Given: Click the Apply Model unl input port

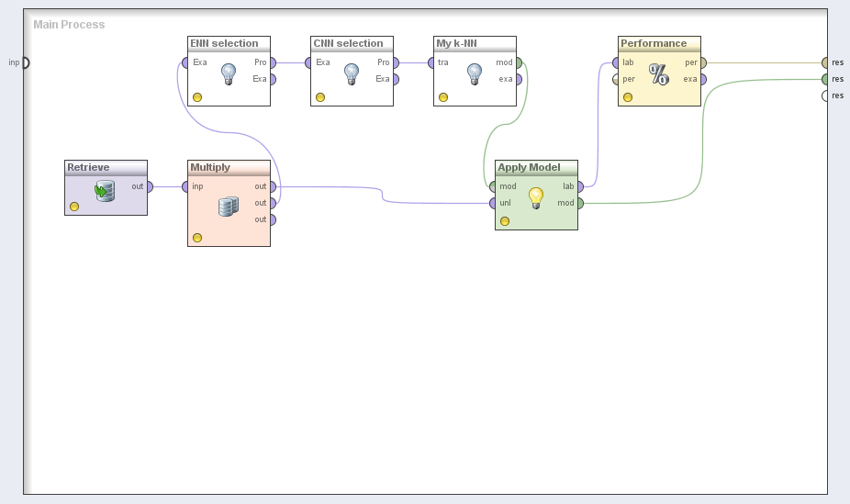Looking at the screenshot, I should pyautogui.click(x=493, y=203).
